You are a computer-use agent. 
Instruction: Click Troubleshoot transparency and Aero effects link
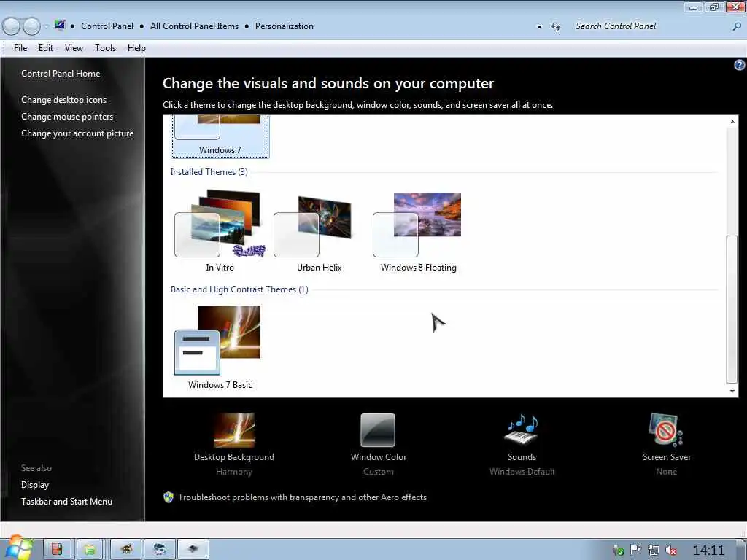(302, 497)
